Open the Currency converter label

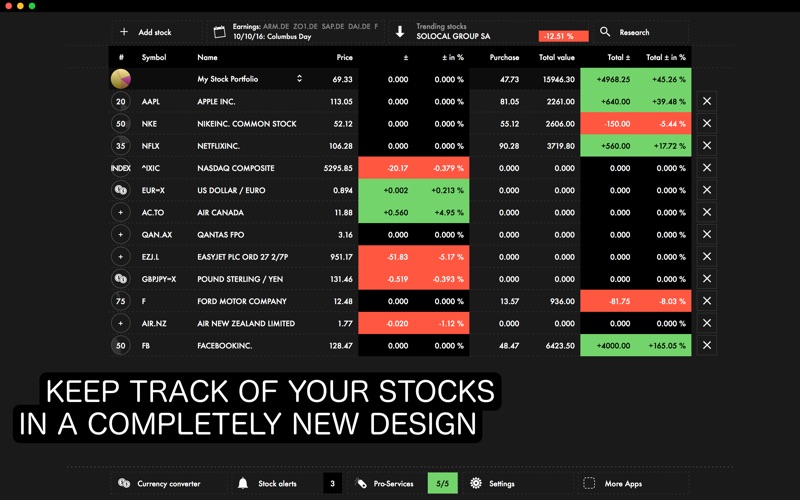coord(169,484)
